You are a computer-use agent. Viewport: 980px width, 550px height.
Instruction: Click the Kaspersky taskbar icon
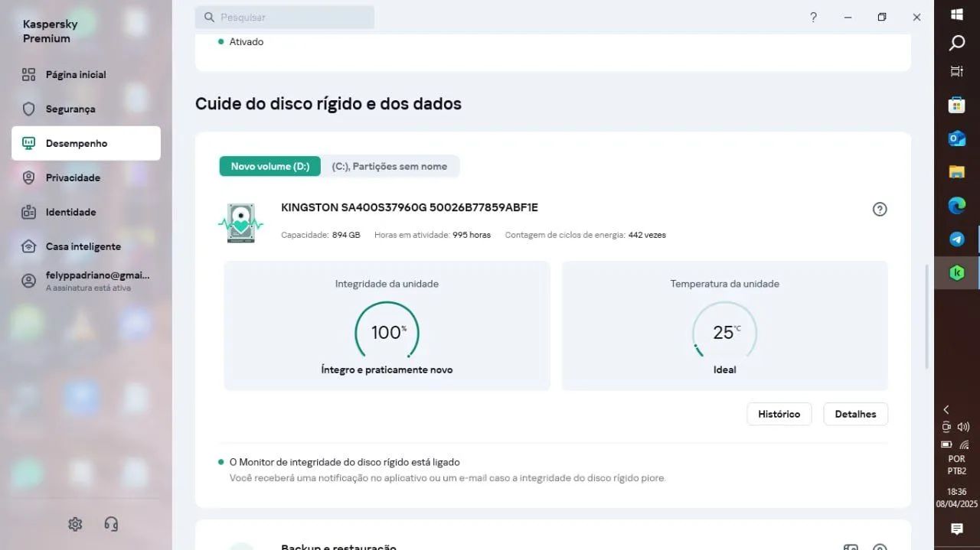(x=957, y=272)
